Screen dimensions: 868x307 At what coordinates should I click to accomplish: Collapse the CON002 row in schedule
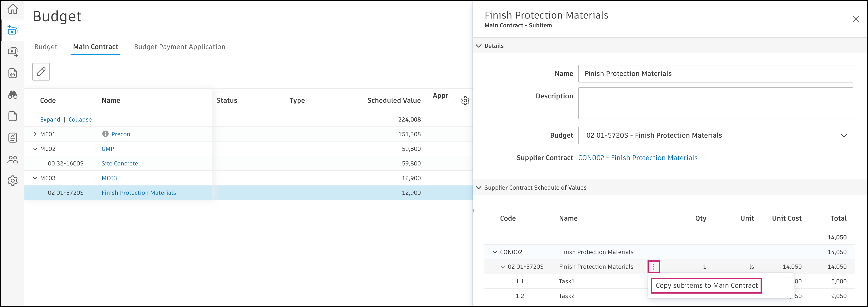pyautogui.click(x=495, y=252)
